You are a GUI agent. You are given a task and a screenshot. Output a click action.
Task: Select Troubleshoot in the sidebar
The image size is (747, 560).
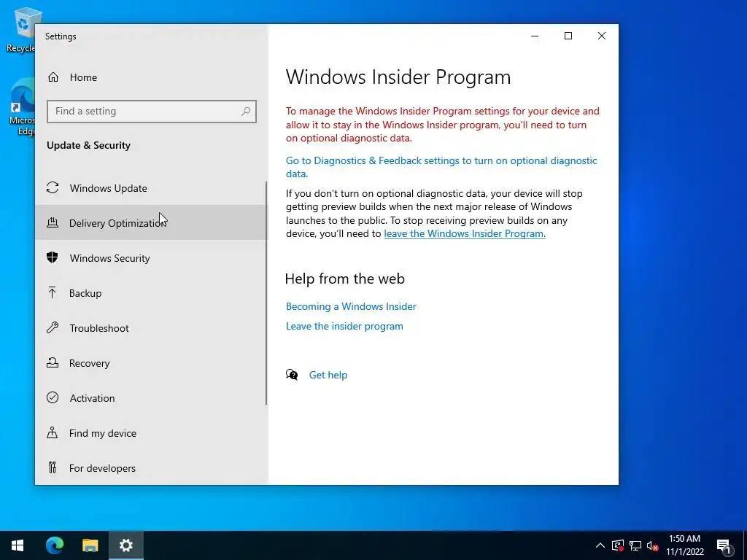coord(150,327)
